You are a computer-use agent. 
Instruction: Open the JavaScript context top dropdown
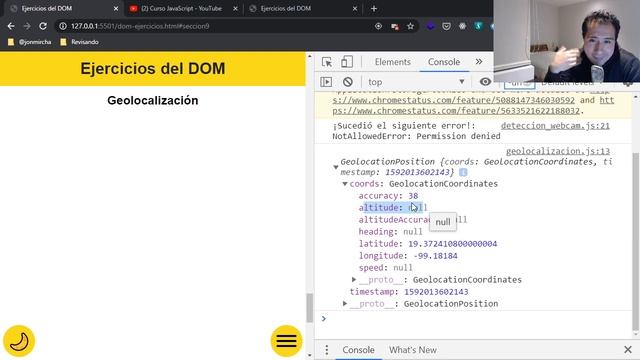tap(416, 82)
